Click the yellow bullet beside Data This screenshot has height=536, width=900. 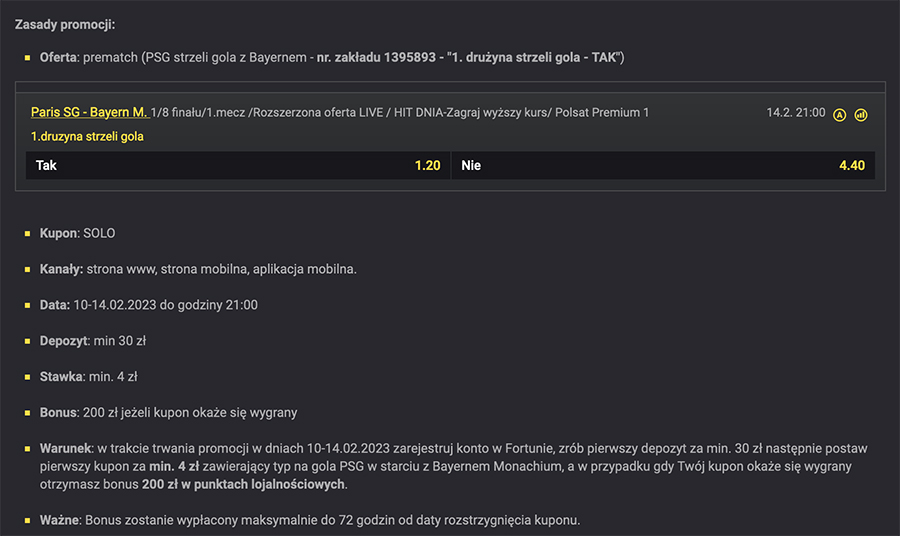[29, 305]
